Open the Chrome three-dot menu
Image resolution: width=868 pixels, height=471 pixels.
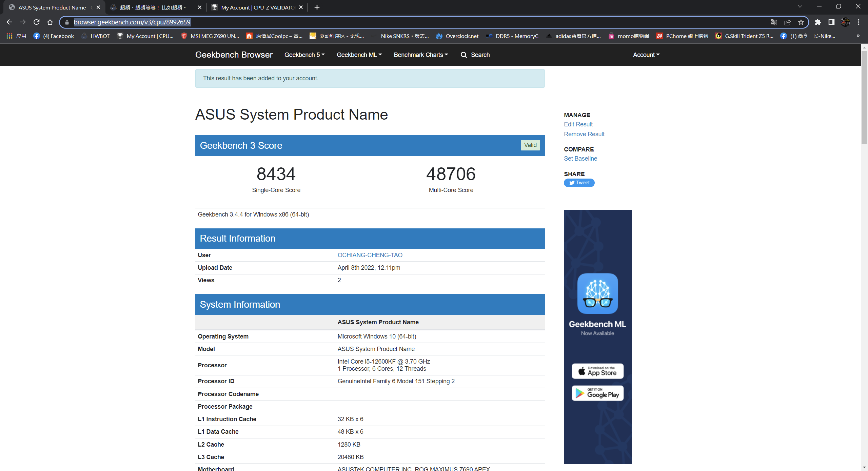coord(859,22)
